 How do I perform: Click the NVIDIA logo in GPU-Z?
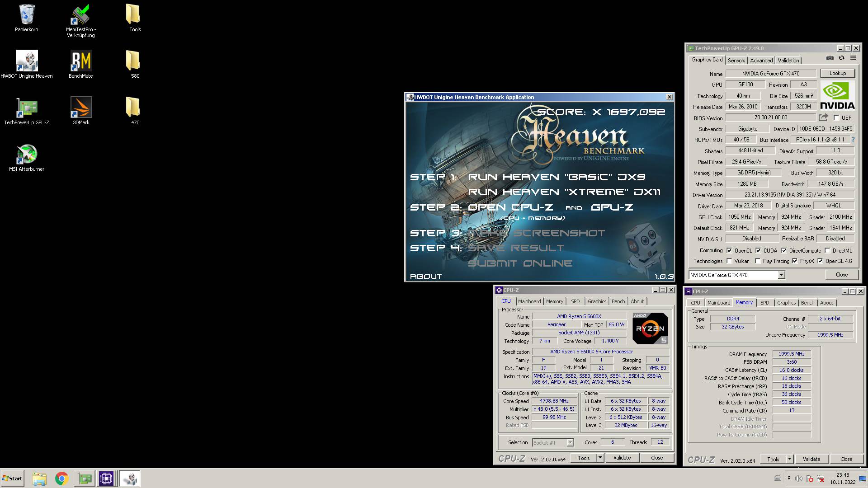tap(837, 96)
